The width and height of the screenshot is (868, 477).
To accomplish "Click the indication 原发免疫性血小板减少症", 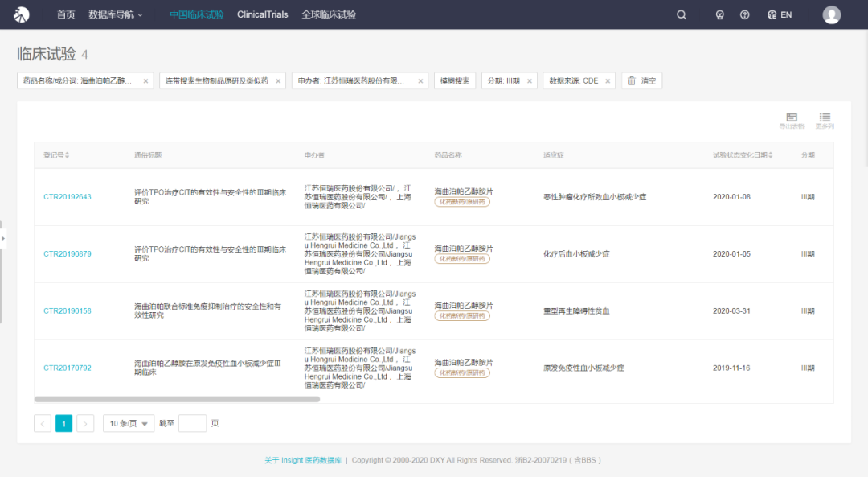I will pyautogui.click(x=583, y=368).
